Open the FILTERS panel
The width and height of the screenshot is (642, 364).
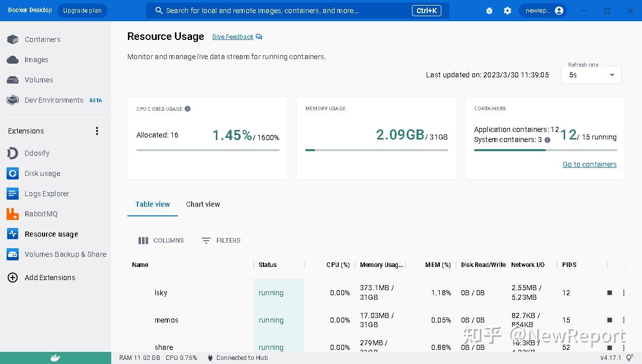point(221,241)
